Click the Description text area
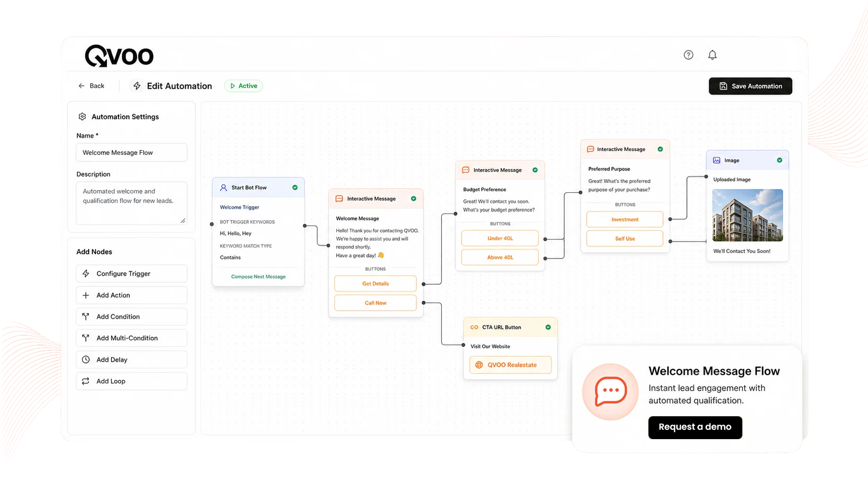 131,203
